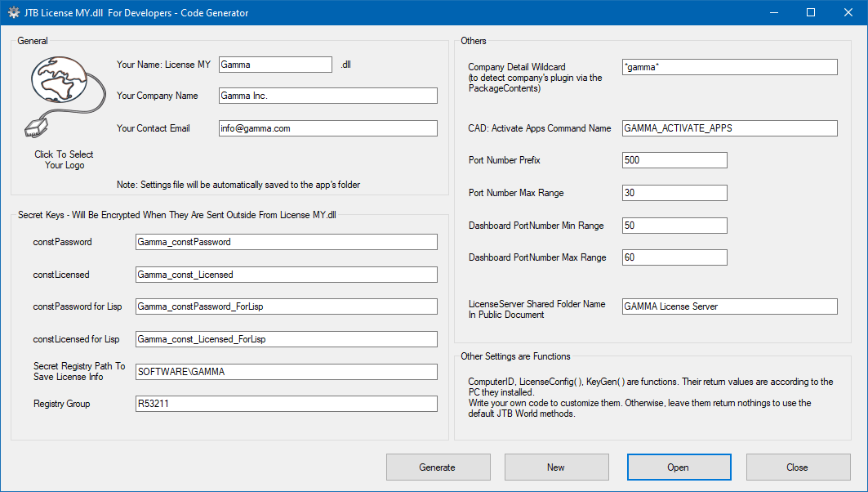Click the New button
The height and width of the screenshot is (492, 868).
coord(556,467)
